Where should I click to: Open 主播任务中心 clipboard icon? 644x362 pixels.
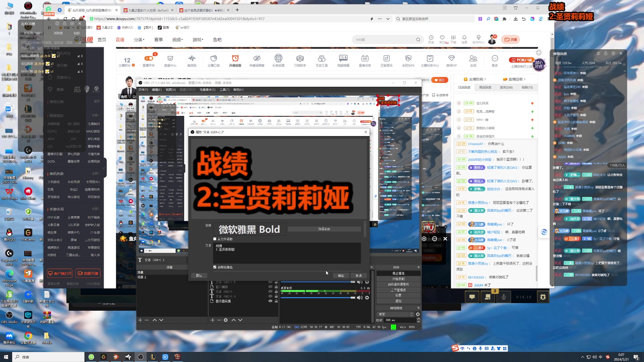[430, 59]
